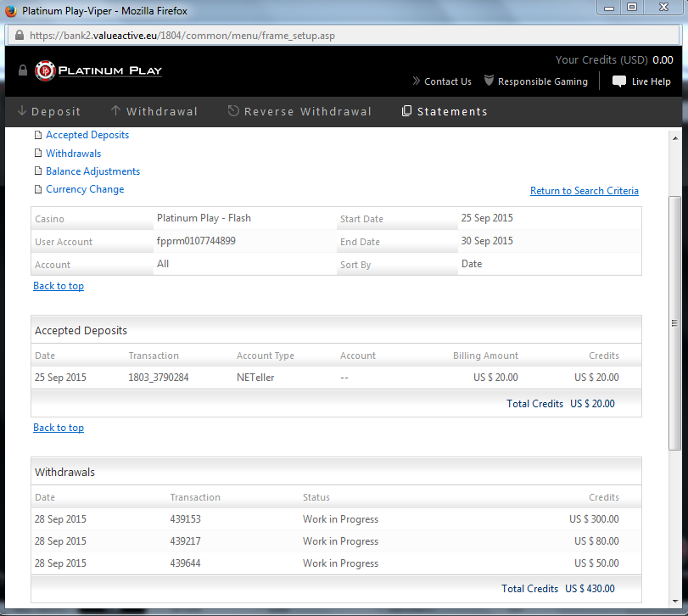Jump to Withdrawals section link
The width and height of the screenshot is (688, 616).
click(73, 153)
